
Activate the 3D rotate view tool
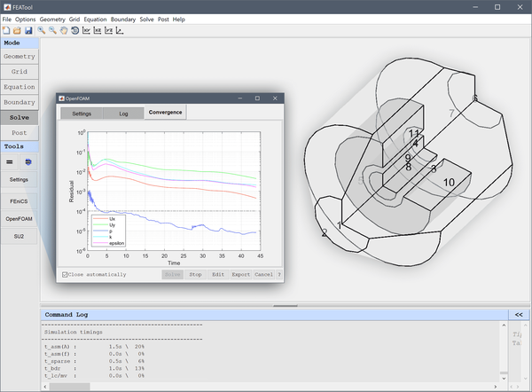75,30
